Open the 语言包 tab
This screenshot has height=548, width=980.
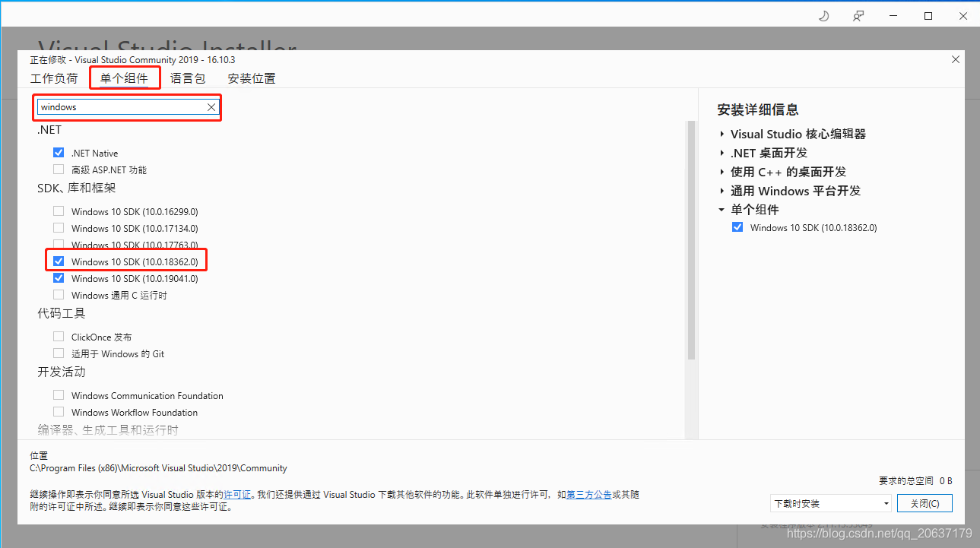188,78
